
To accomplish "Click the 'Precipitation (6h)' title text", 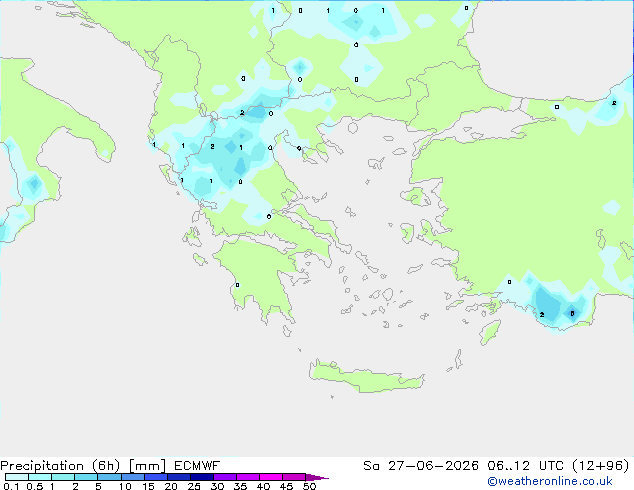I will point(60,466).
